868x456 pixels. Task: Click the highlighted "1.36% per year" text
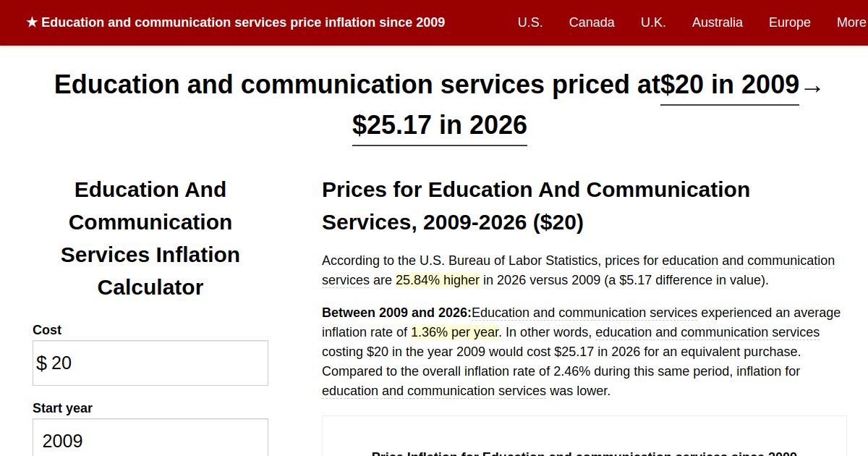click(455, 332)
